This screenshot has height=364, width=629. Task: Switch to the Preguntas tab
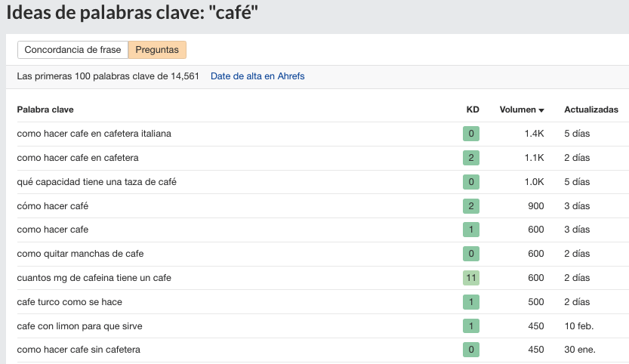click(157, 50)
